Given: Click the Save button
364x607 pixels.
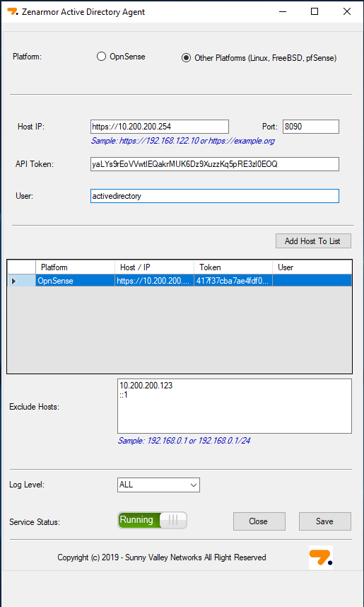Looking at the screenshot, I should [325, 521].
